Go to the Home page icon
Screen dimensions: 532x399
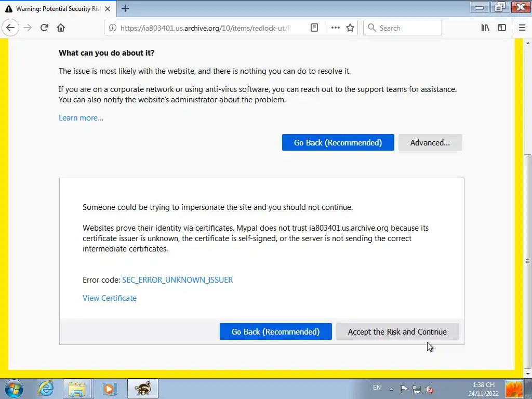click(61, 28)
